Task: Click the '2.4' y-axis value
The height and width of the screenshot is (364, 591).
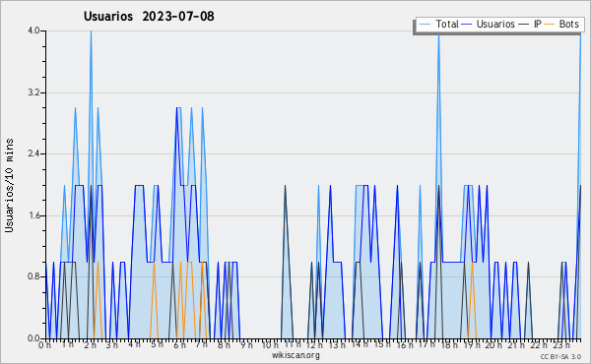Action: coord(33,153)
